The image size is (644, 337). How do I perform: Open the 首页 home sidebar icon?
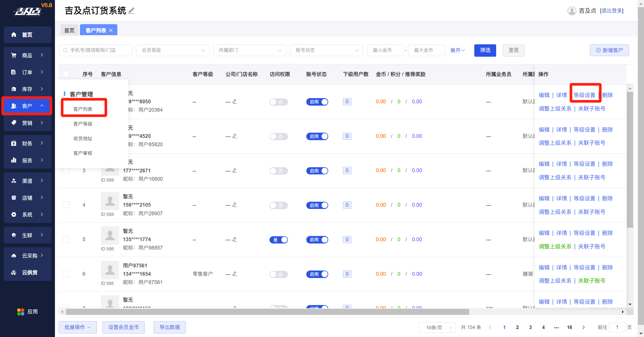click(x=14, y=35)
